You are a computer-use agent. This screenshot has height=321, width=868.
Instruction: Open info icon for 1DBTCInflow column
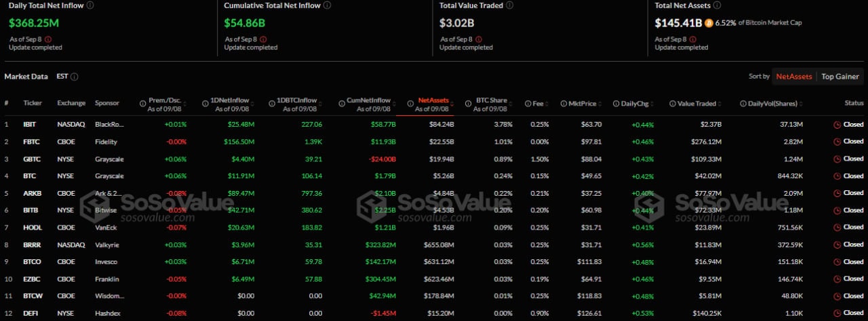(x=272, y=104)
